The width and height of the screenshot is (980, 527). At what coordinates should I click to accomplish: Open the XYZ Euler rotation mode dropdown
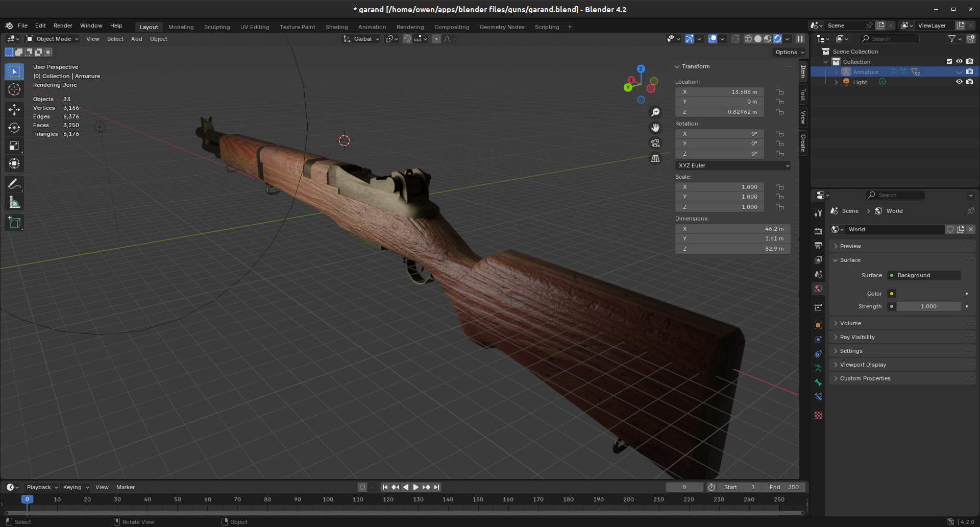pos(733,165)
